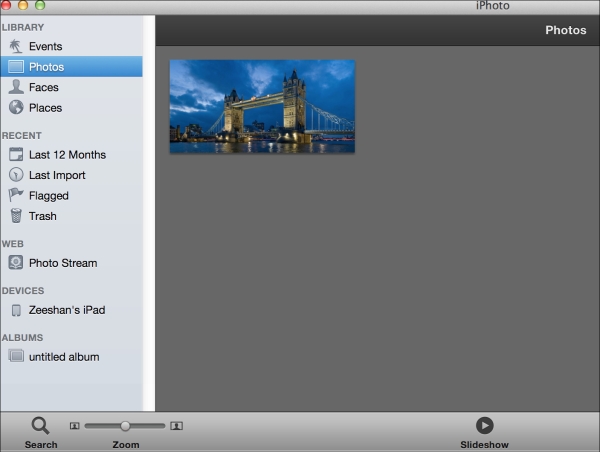Screen dimensions: 600x452
Task: Click the Last 12 Months calendar icon
Action: coord(16,154)
